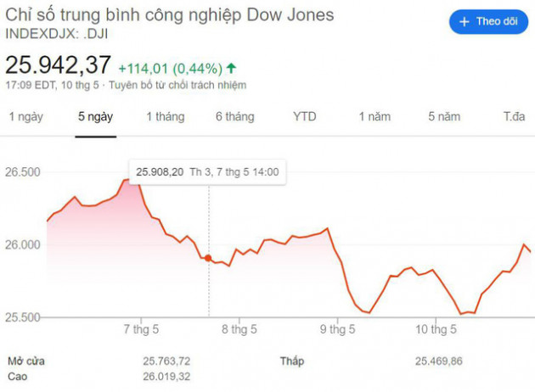Viewport: 535px width, 392px height.
Task: Select the T.đa maximum range tab
Action: 514,117
